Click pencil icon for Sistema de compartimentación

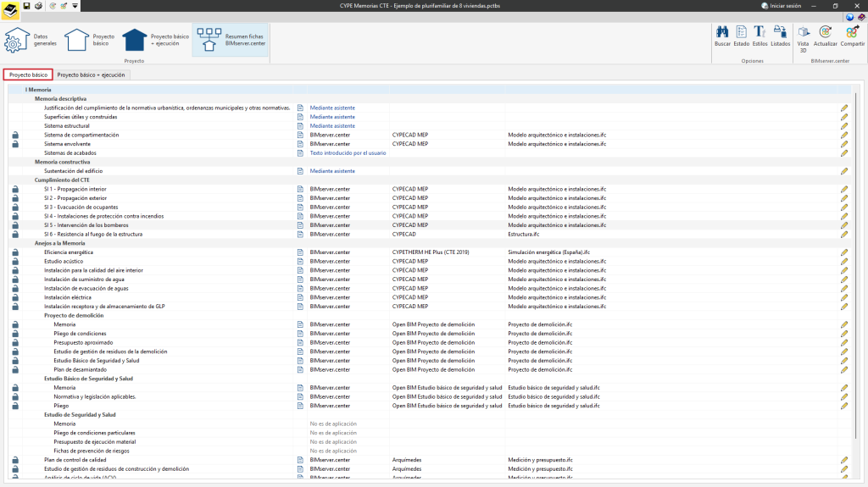tap(844, 135)
